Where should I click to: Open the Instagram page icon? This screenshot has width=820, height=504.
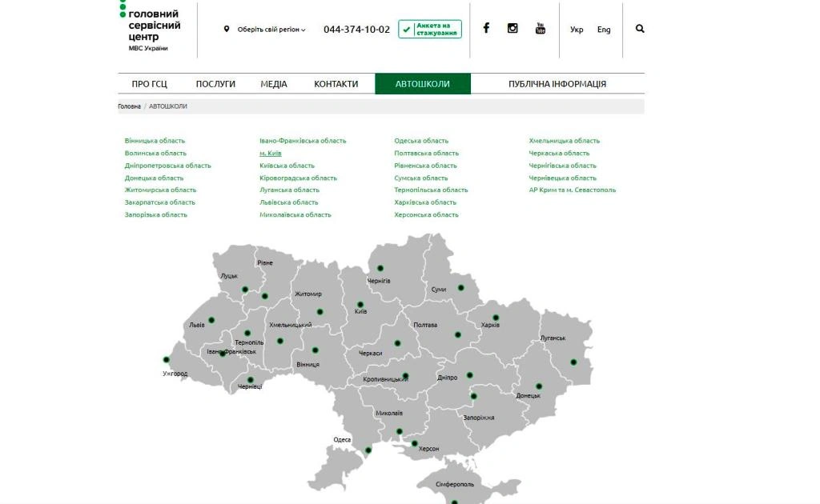pos(512,28)
